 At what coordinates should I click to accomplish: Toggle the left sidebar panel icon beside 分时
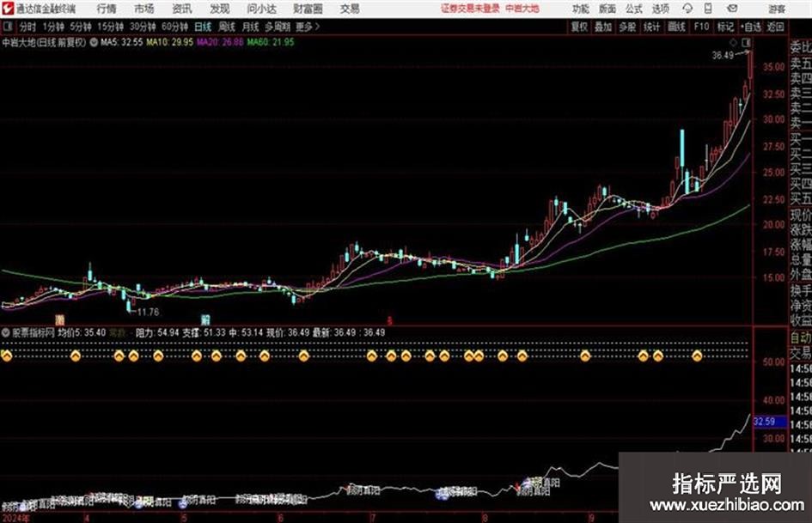pyautogui.click(x=7, y=27)
